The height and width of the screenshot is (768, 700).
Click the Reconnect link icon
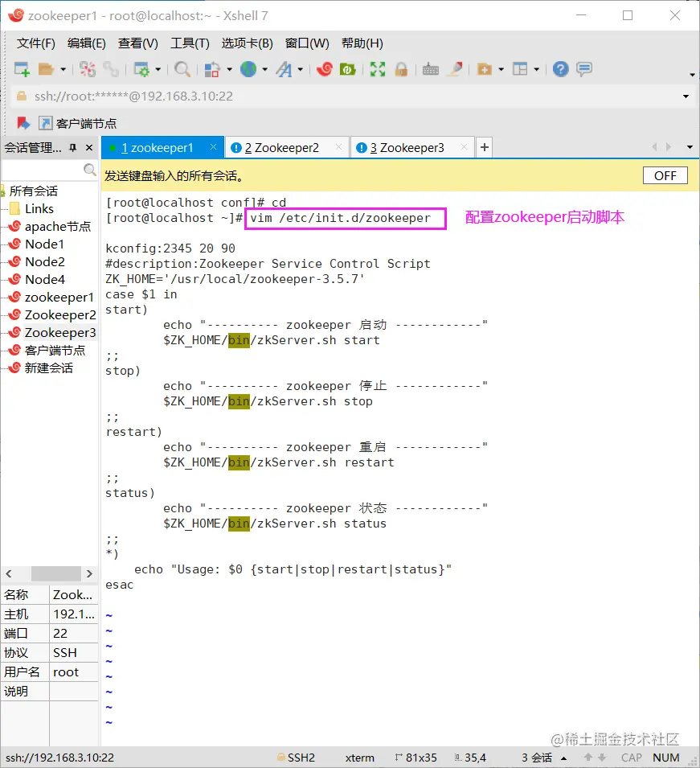click(x=111, y=69)
